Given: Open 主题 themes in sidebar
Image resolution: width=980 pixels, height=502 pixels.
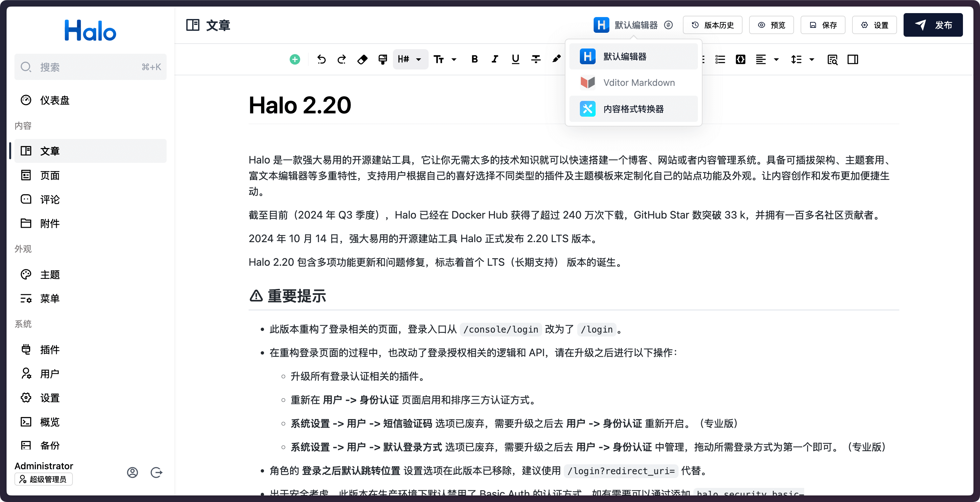Looking at the screenshot, I should (90, 274).
